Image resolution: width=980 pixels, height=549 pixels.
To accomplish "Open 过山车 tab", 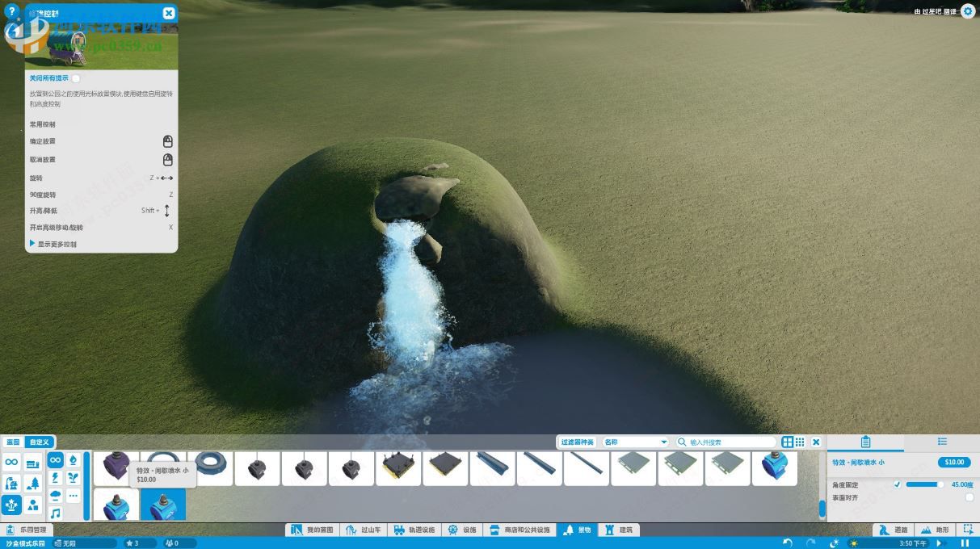I will [x=364, y=530].
